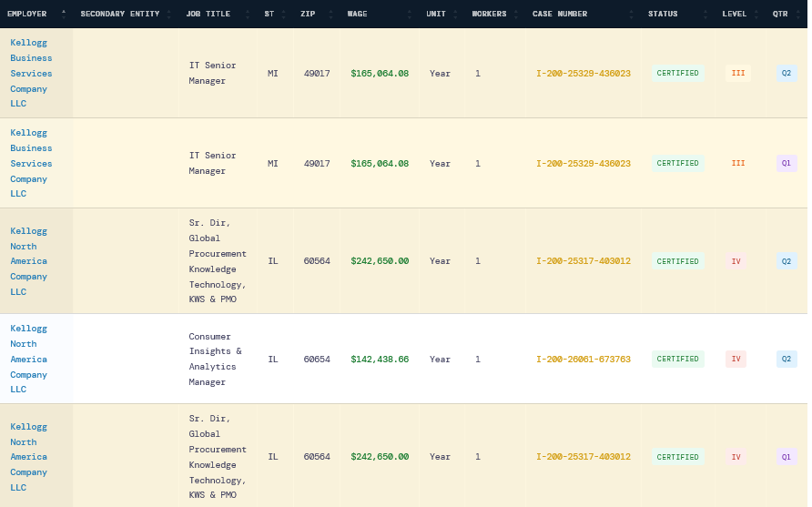Open Kellogg Business Services employer in Q2 row
Viewport: 812px width, 507px height.
(x=31, y=73)
